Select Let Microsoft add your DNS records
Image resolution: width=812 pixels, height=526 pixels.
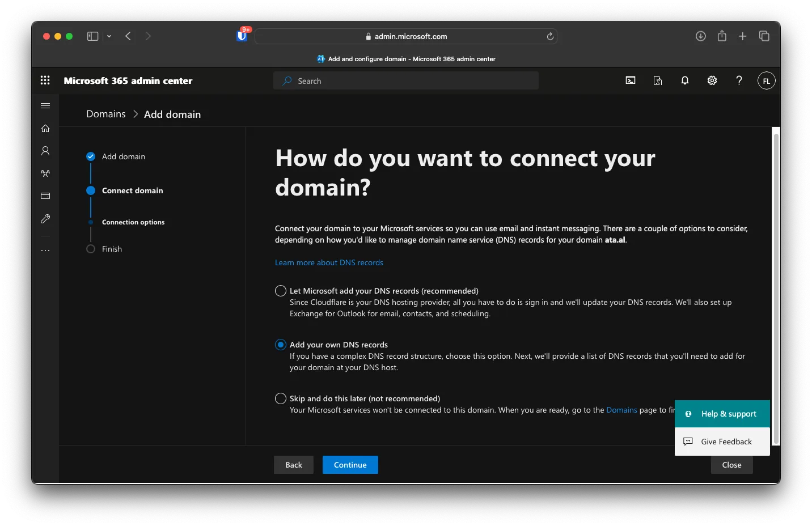pyautogui.click(x=281, y=291)
